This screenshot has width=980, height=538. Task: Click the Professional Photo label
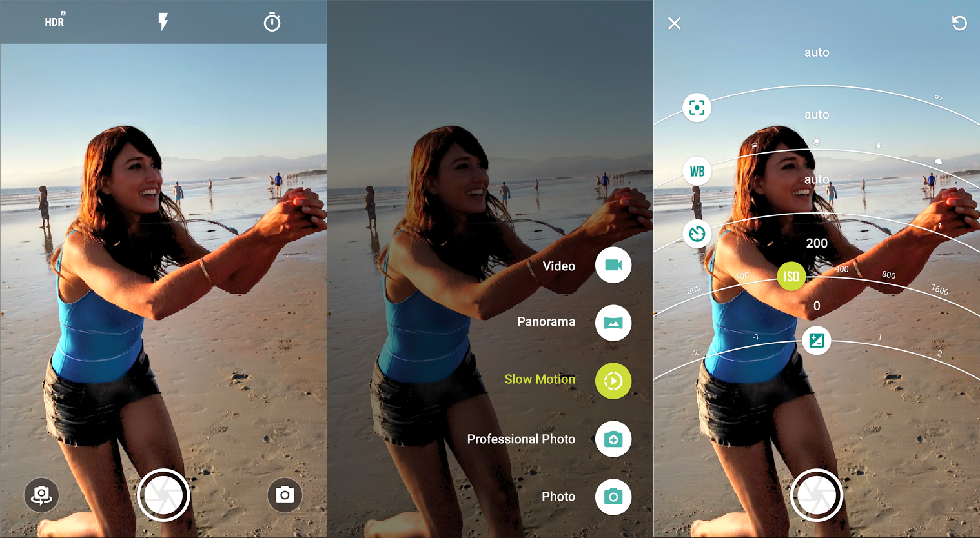point(520,439)
